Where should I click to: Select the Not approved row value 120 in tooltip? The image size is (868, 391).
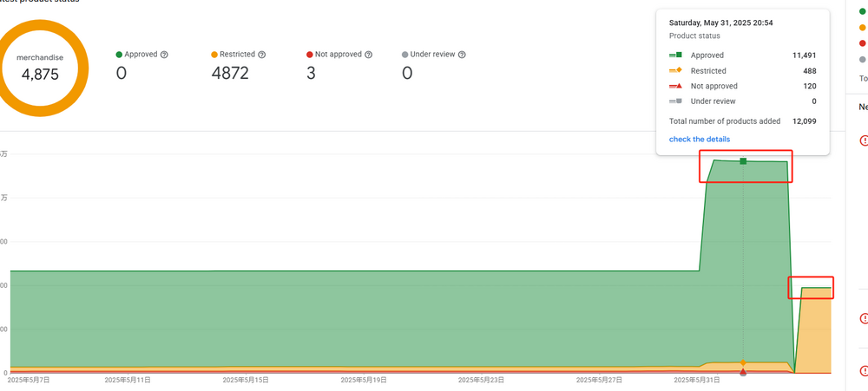click(808, 87)
